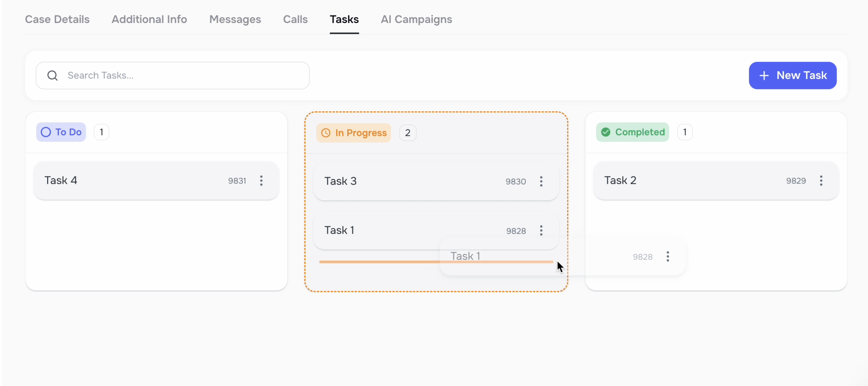This screenshot has width=868, height=386.
Task: Open the kebab menu on Task 4
Action: point(261,180)
